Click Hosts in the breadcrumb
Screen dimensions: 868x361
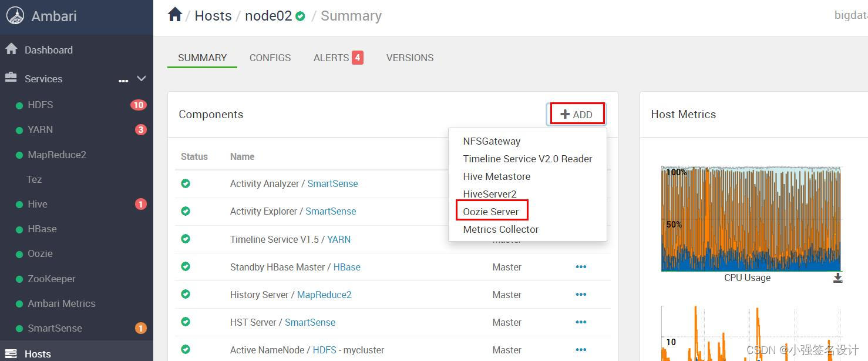[213, 16]
